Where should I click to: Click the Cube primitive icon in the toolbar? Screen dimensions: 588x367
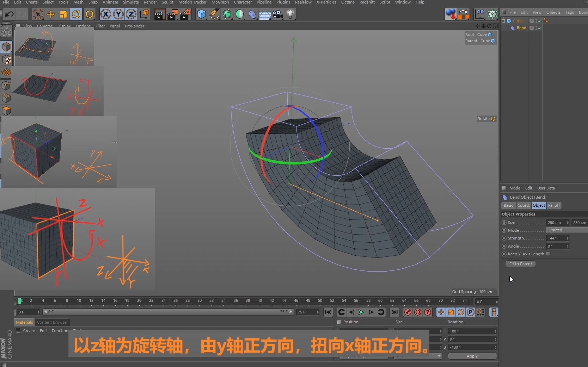point(201,14)
